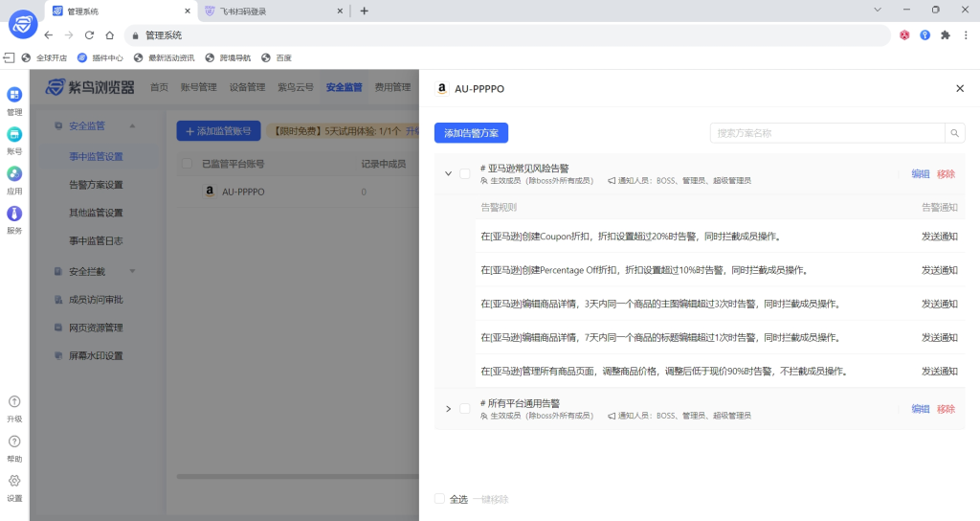Open 设置 gear icon in sidebar
The image size is (980, 521).
pyautogui.click(x=14, y=481)
